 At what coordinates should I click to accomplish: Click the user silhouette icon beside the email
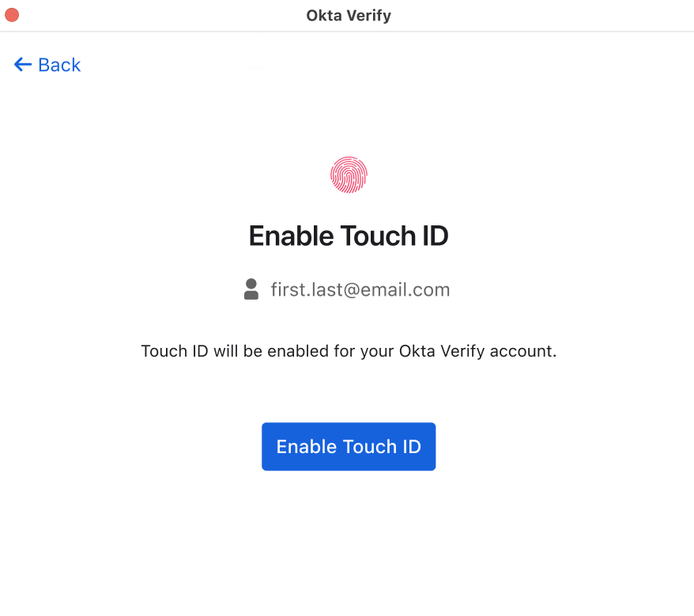pyautogui.click(x=251, y=289)
